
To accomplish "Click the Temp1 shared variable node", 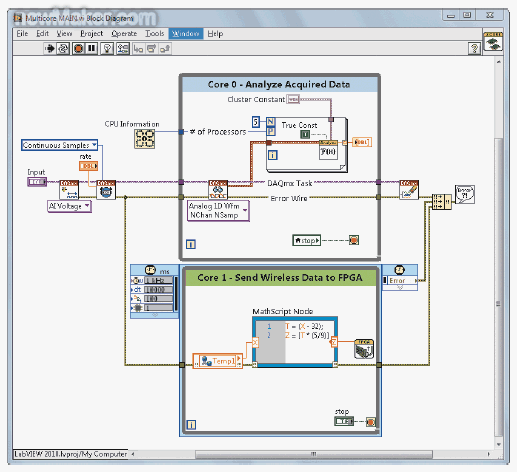I will click(217, 361).
